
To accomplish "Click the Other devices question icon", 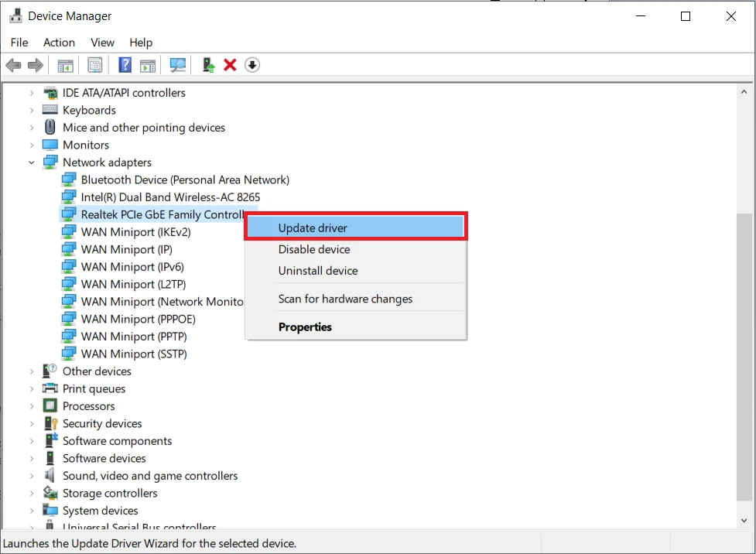I will 50,371.
